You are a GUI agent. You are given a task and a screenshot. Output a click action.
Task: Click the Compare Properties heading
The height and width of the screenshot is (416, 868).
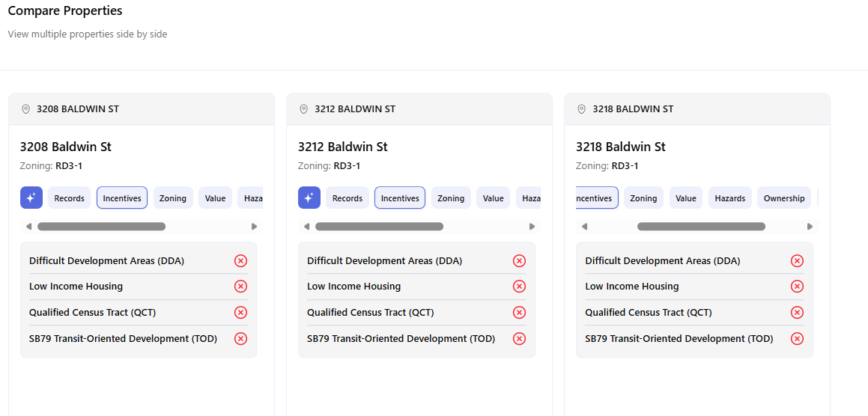65,10
